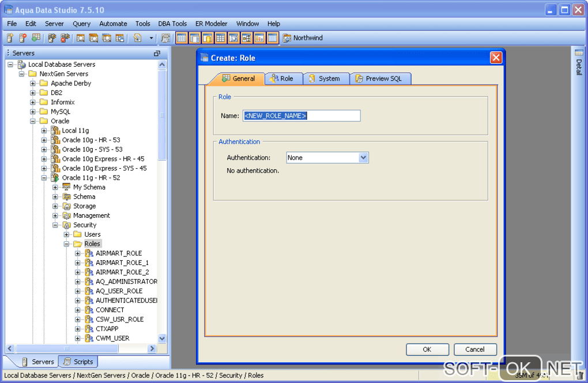
Task: Click the Management node icon
Action: (67, 215)
